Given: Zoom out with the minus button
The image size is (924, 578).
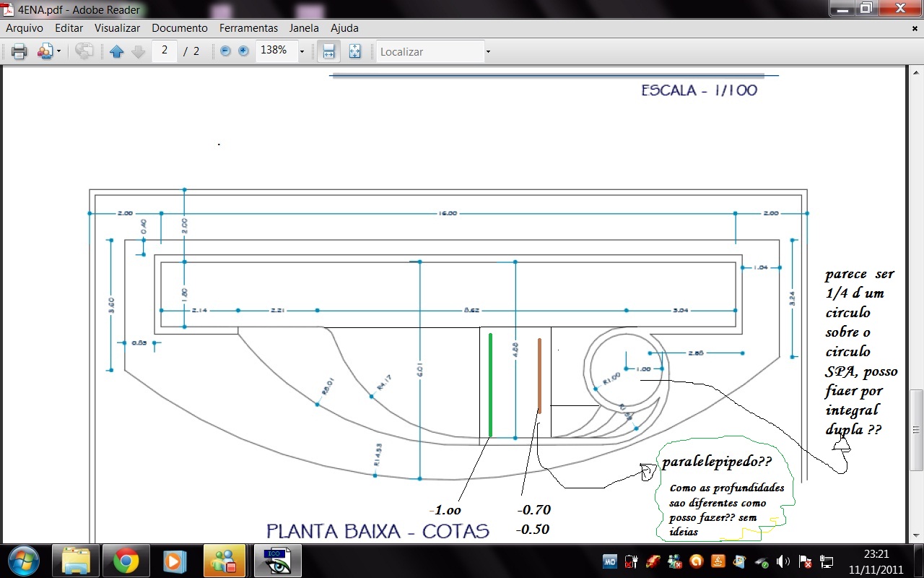Looking at the screenshot, I should coord(225,51).
